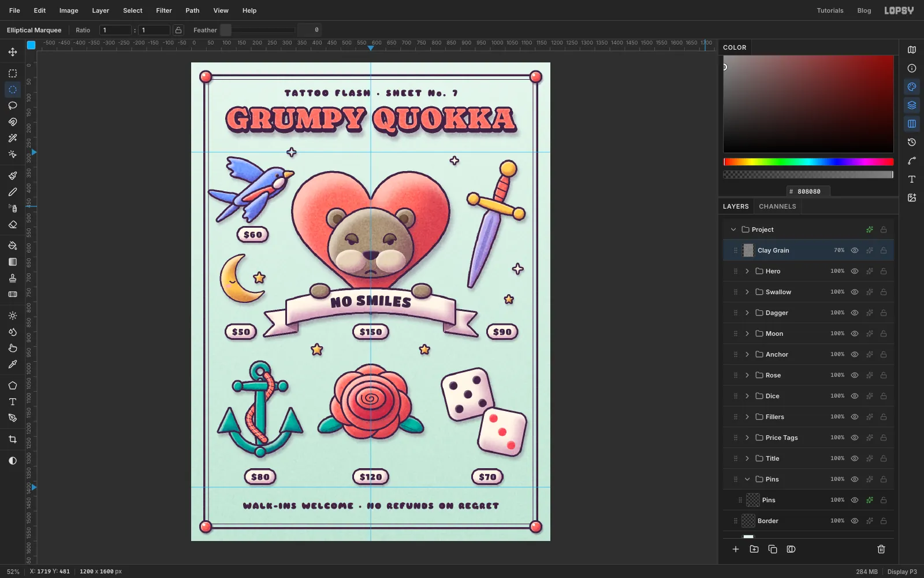Hide the Clay Grain layer
Image resolution: width=924 pixels, height=578 pixels.
tap(855, 250)
